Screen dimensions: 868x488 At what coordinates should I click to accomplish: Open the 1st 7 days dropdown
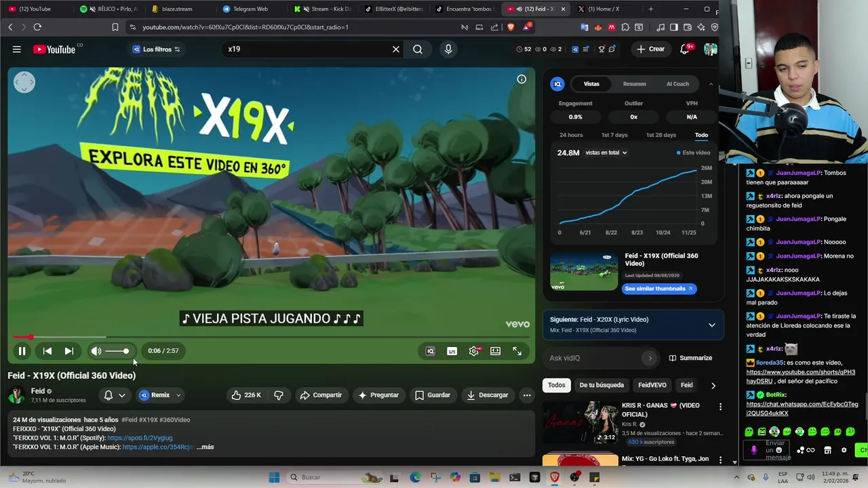[x=614, y=135]
